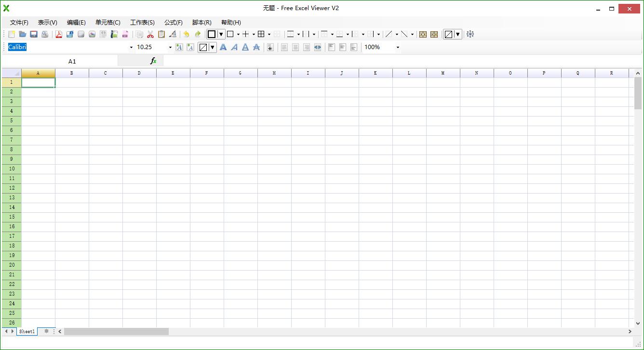The image size is (644, 350).
Task: Open the 100% zoom level dropdown
Action: (398, 47)
